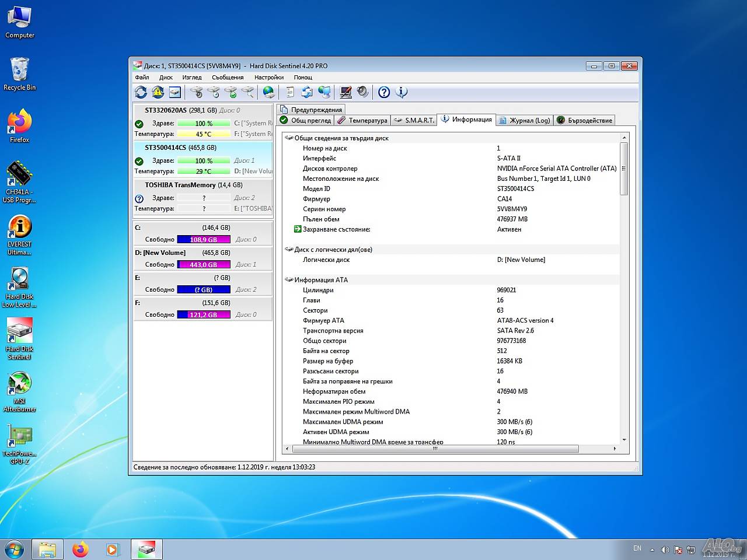
Task: Switch to the S.M.A.R.T. tab
Action: point(414,120)
